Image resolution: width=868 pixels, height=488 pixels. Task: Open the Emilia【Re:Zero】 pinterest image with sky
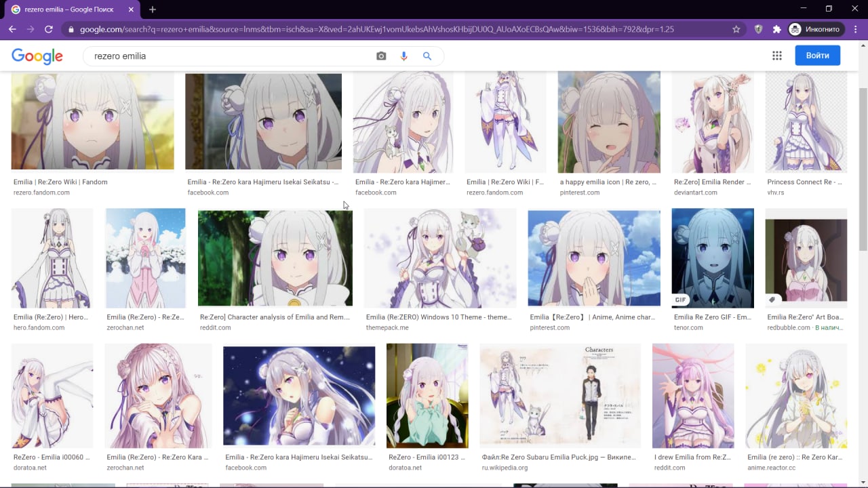(x=594, y=258)
